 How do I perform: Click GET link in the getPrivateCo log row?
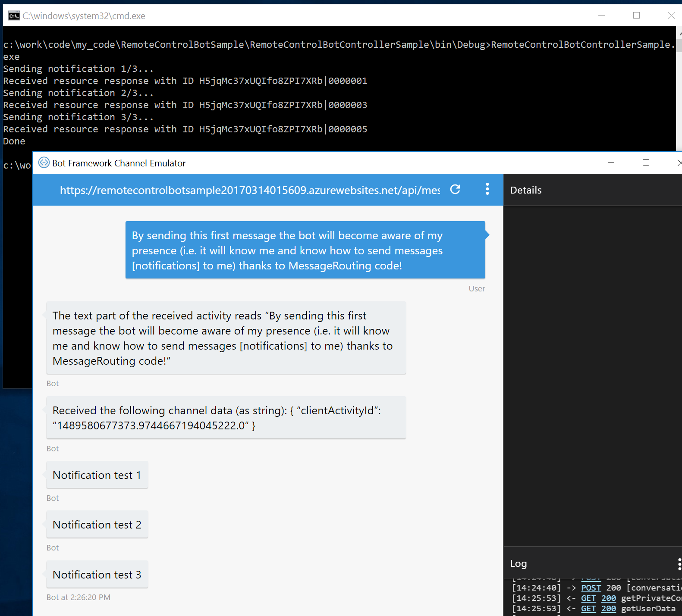click(588, 598)
